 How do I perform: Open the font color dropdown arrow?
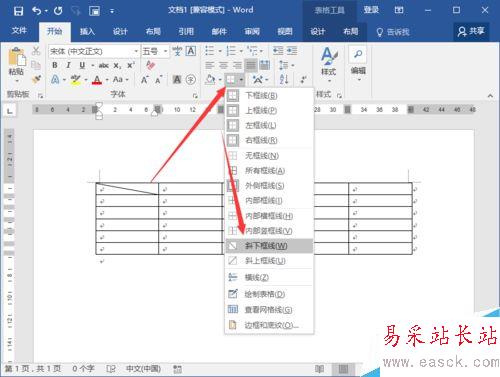tap(107, 80)
